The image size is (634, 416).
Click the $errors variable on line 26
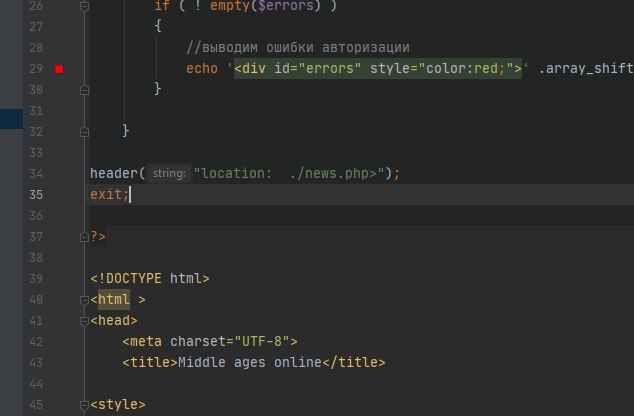pyautogui.click(x=286, y=6)
